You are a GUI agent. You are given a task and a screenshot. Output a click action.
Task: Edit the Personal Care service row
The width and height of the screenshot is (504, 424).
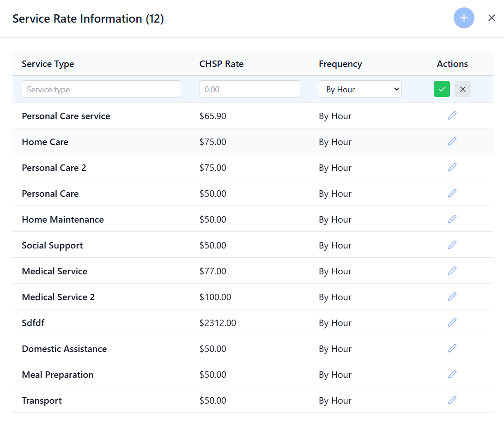point(452,115)
